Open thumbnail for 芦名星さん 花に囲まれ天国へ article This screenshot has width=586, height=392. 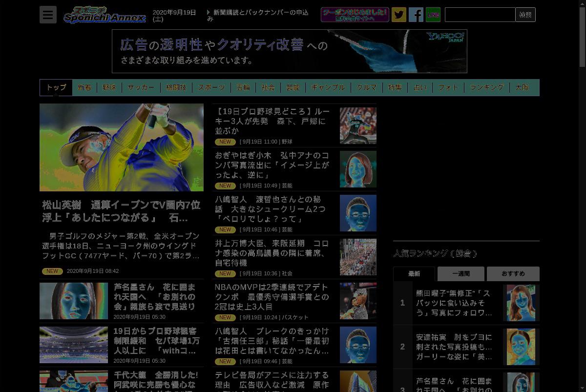click(x=74, y=301)
